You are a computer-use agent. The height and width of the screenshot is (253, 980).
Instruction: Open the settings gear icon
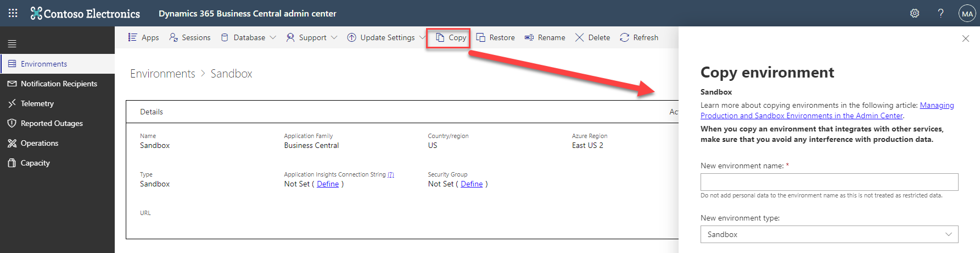pos(915,13)
